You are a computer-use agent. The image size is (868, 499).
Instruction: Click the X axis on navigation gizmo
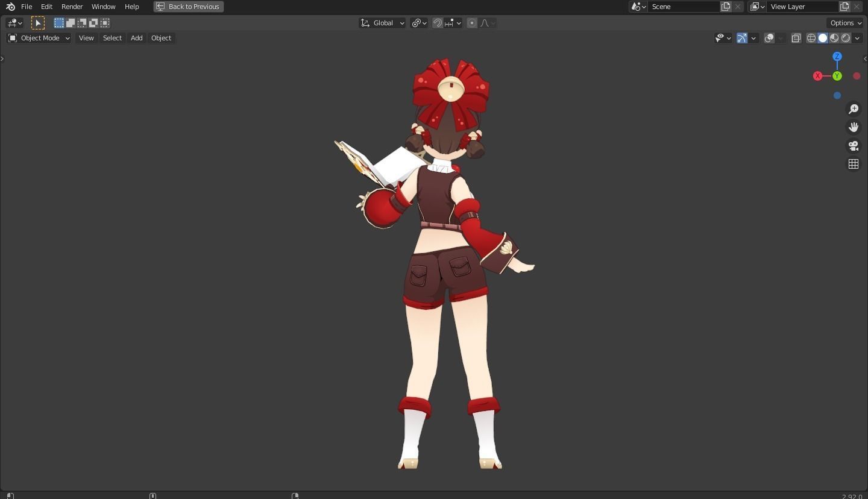point(817,76)
